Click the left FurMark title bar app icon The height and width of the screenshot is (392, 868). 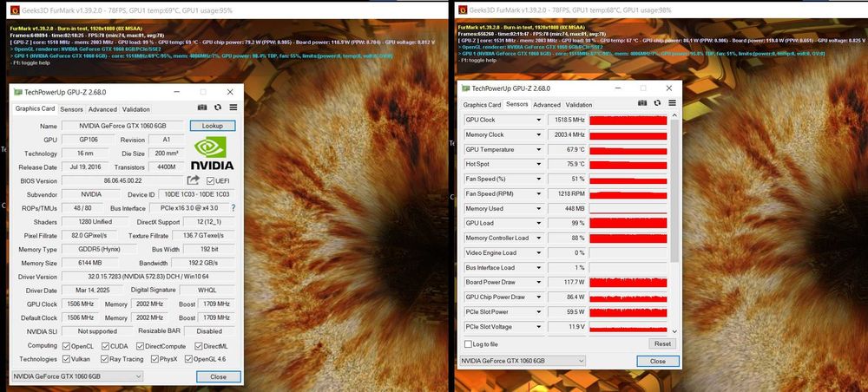point(15,10)
